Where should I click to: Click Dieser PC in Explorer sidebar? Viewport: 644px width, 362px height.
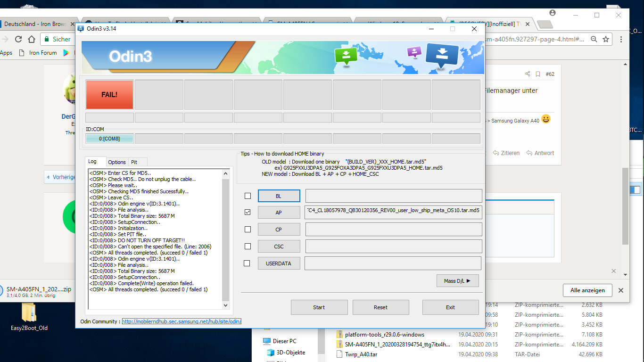point(280,341)
